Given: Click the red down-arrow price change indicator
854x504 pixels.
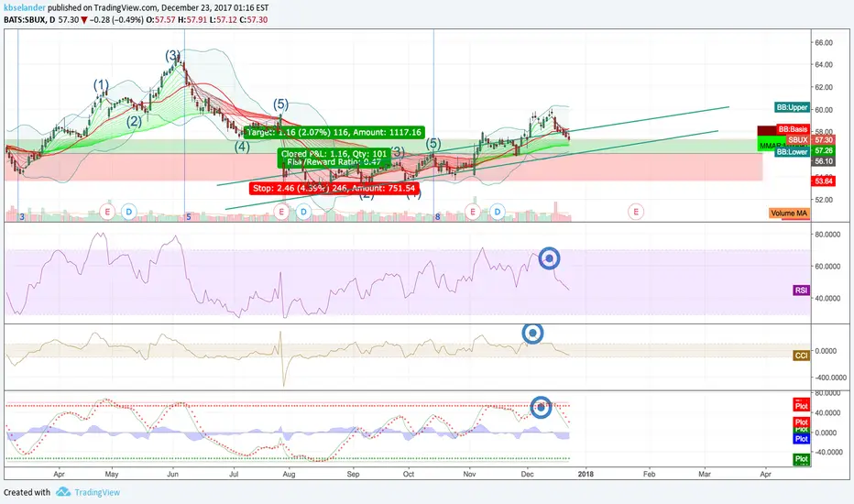Looking at the screenshot, I should (84, 20).
